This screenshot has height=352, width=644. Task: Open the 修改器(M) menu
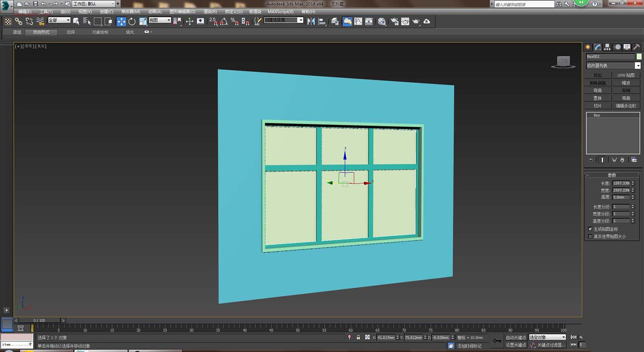click(131, 12)
